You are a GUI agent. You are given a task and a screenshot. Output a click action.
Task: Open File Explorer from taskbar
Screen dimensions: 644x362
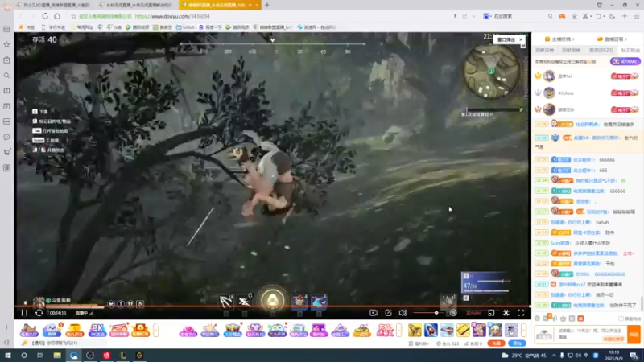pyautogui.click(x=57, y=355)
